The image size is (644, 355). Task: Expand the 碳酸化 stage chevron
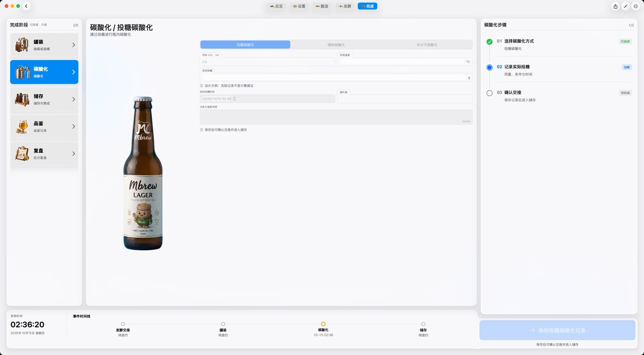click(73, 72)
